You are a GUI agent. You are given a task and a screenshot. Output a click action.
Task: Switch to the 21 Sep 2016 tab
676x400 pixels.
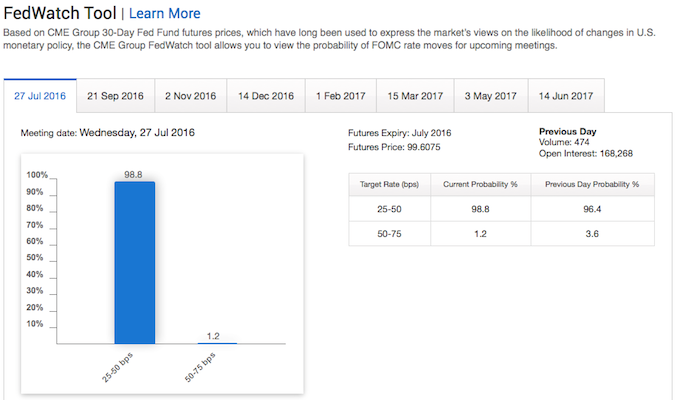(116, 96)
